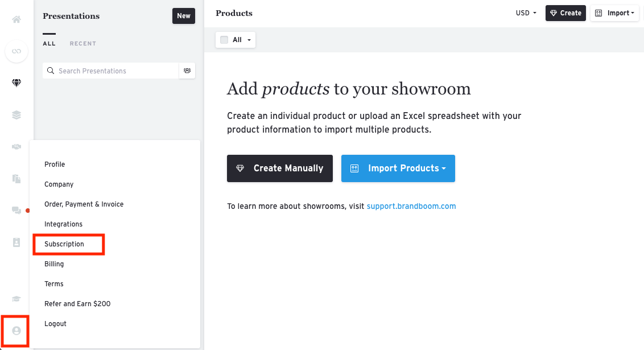
Task: Switch to the RECENT presentations tab
Action: point(82,43)
